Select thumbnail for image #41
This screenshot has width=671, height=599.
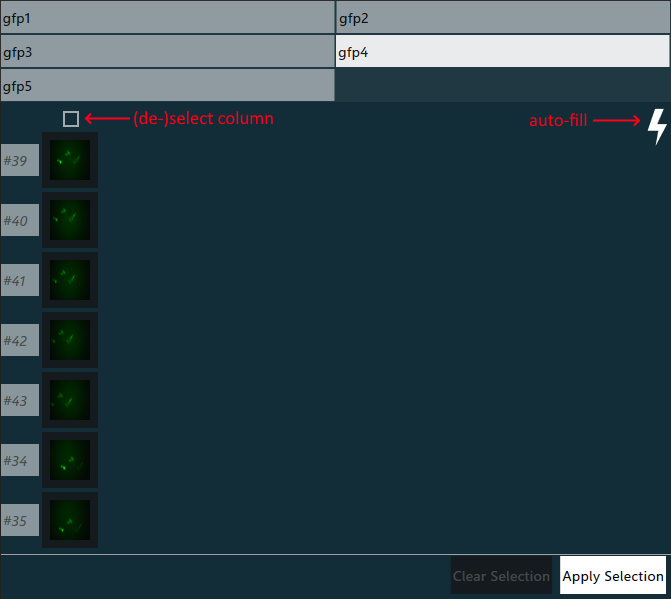click(70, 280)
